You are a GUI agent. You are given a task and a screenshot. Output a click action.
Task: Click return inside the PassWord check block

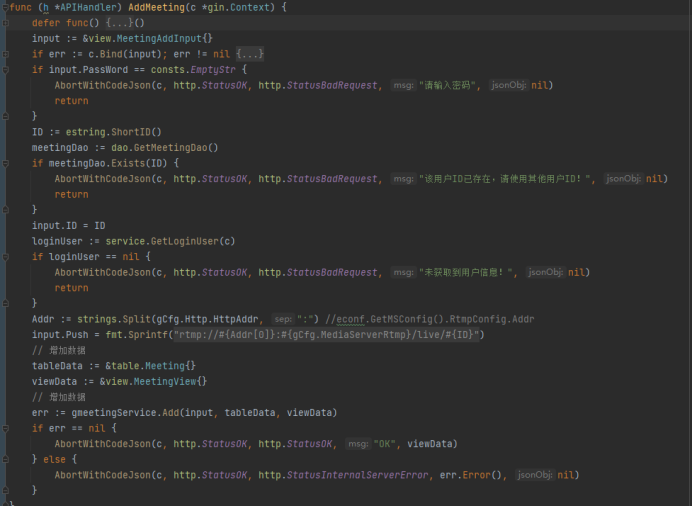click(x=71, y=101)
